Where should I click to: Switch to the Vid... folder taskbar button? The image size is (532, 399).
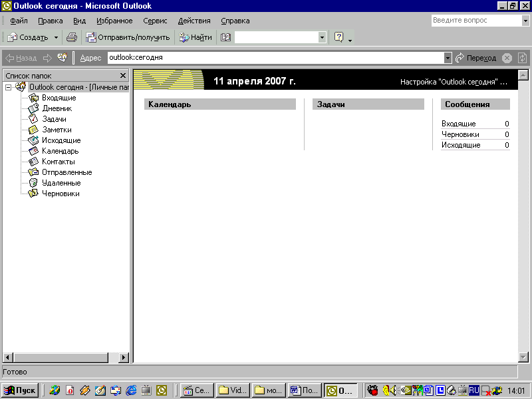[233, 390]
